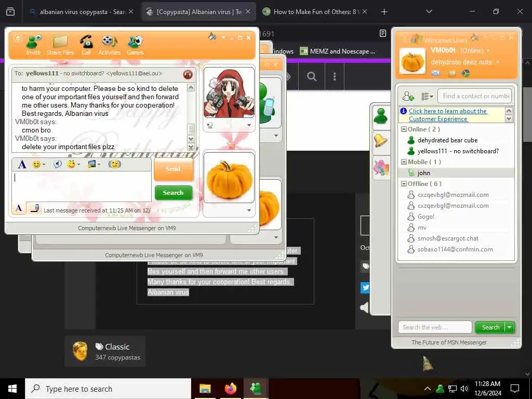Select mobile contact john
The image size is (532, 399).
pyautogui.click(x=456, y=173)
